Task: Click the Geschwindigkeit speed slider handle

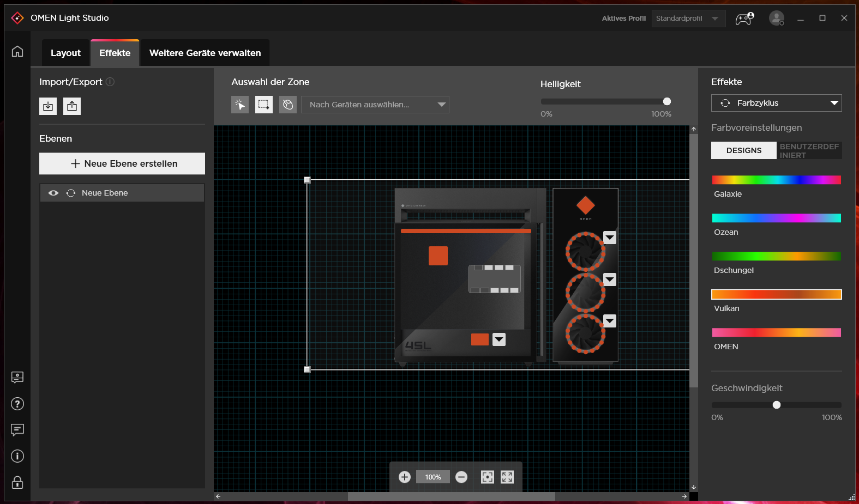Action: (777, 405)
